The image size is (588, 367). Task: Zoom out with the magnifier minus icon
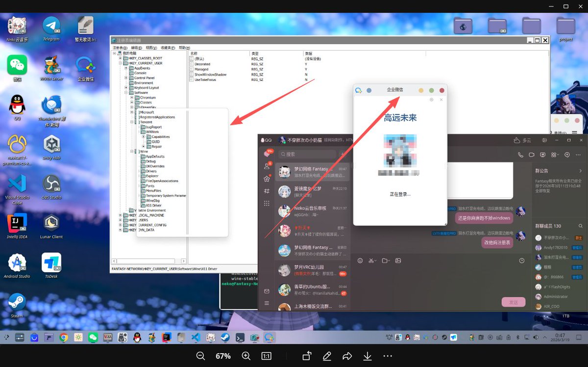[200, 356]
